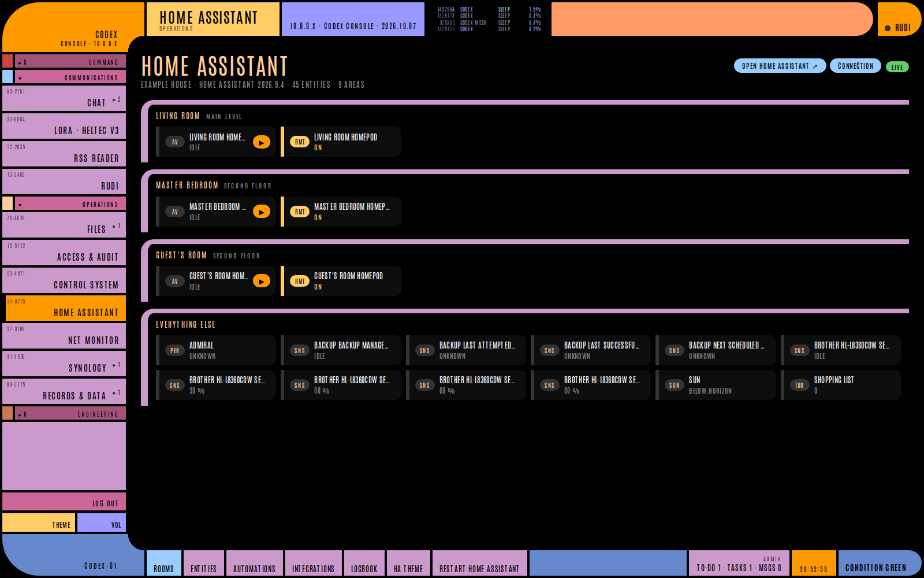Viewport: 924px width, 578px height.
Task: Collapse the Operations sidebar section
Action: [70, 203]
